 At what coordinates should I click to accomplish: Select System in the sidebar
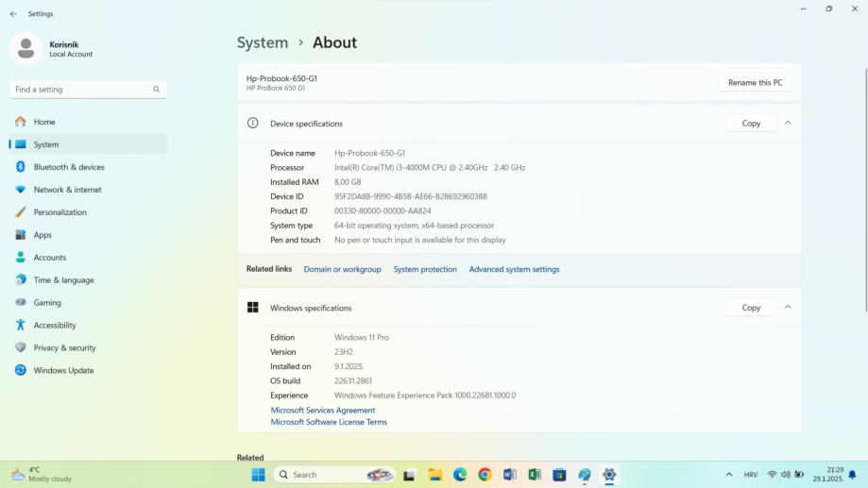coord(88,144)
